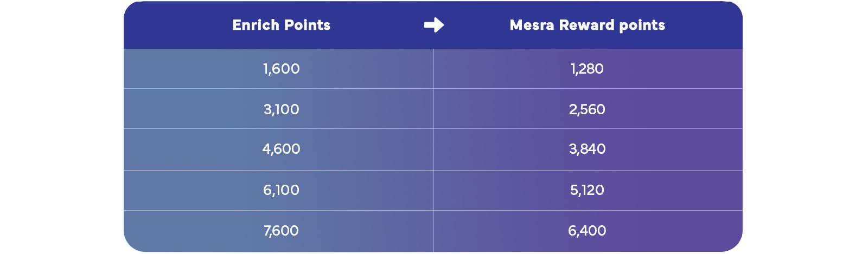Image resolution: width=868 pixels, height=254 pixels.
Task: Select the 7,600 Enrich Points cell
Action: point(281,231)
